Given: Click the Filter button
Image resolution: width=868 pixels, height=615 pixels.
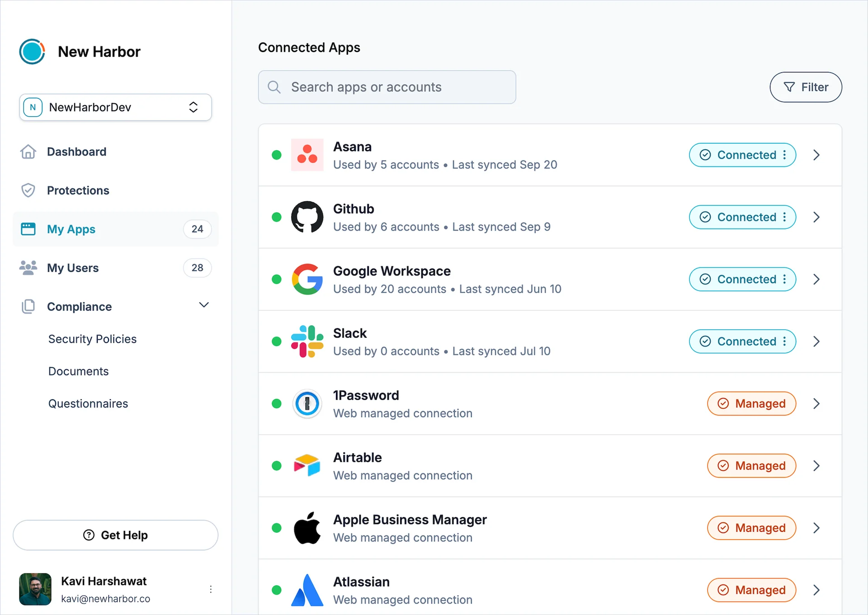Looking at the screenshot, I should pos(805,87).
